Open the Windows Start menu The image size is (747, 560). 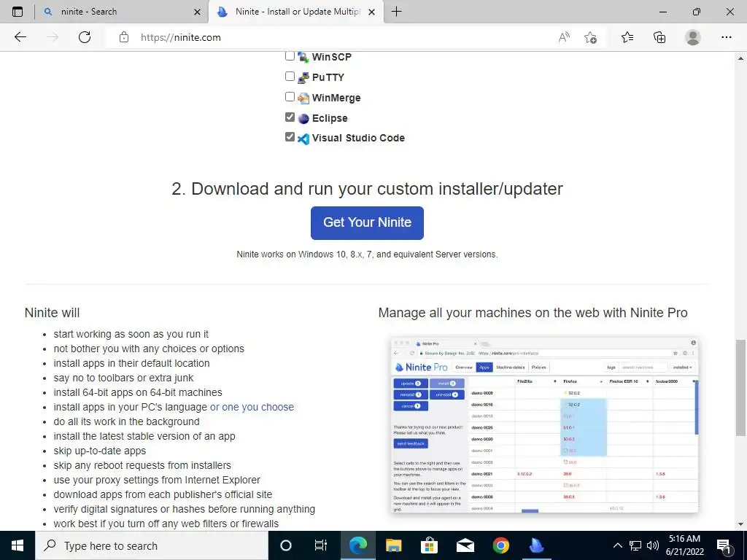(x=18, y=545)
